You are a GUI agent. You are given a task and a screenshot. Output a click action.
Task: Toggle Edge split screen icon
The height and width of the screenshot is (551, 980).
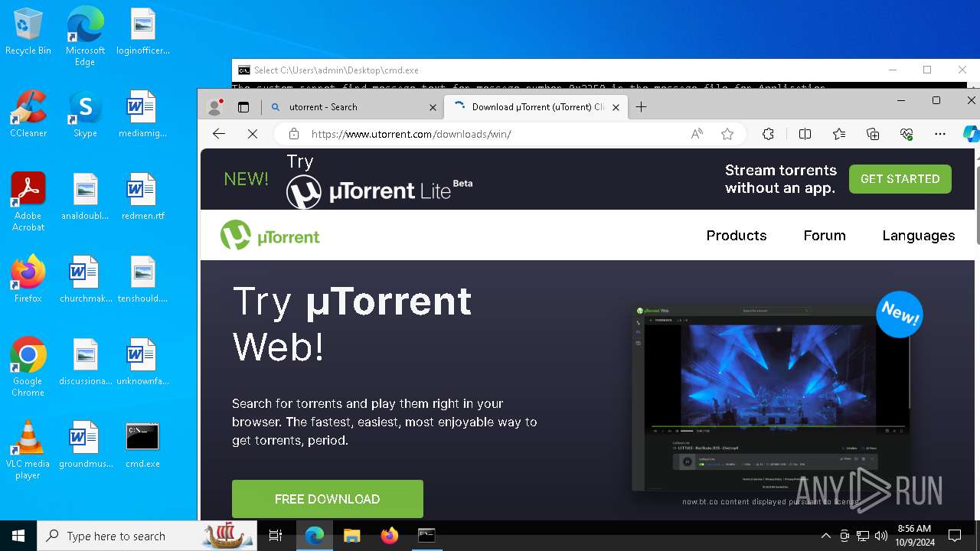click(805, 134)
